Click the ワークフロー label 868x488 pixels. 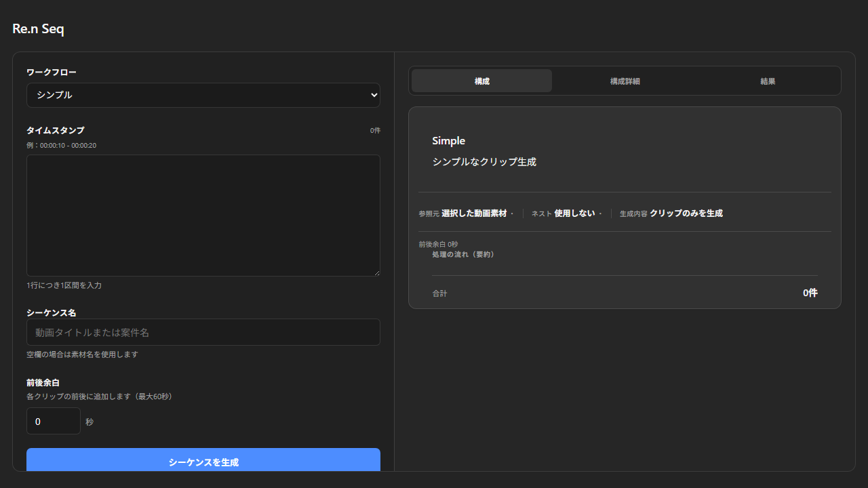[x=52, y=72]
